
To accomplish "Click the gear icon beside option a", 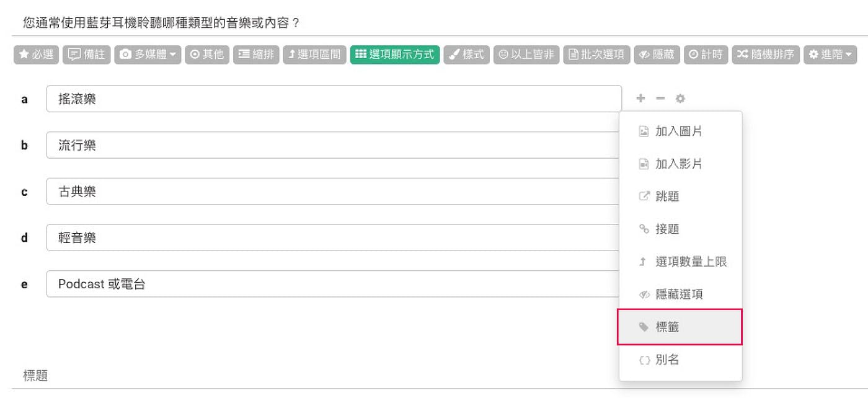I will (680, 99).
